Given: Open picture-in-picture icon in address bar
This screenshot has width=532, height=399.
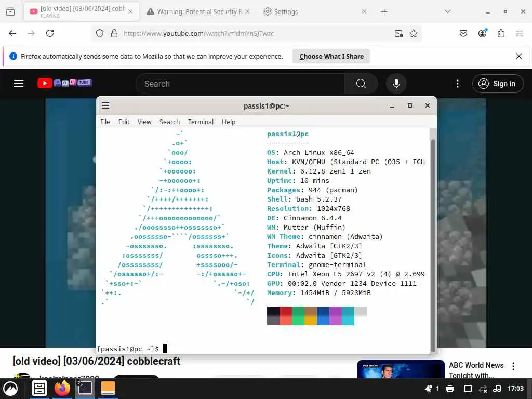Looking at the screenshot, I should tap(398, 33).
